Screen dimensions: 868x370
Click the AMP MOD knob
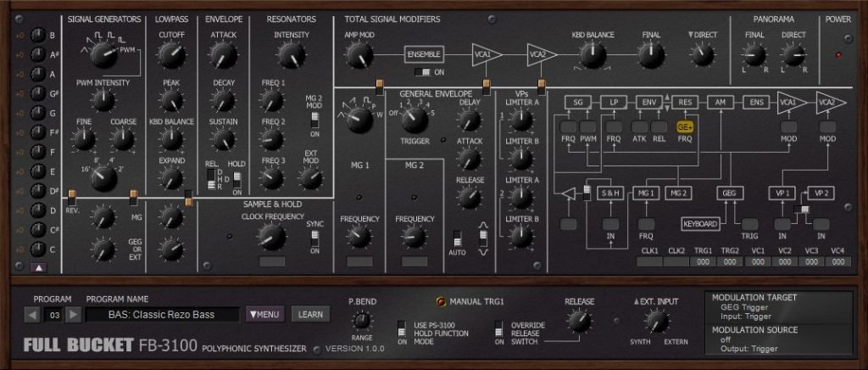359,55
